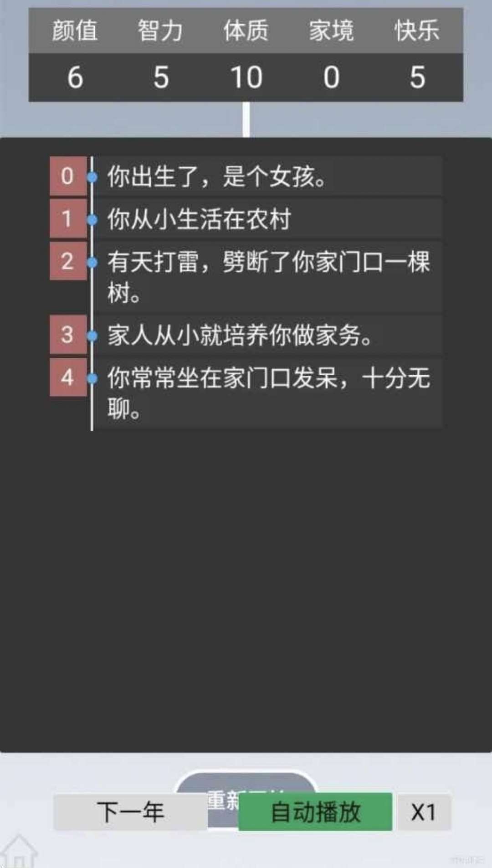Screen dimensions: 492x868
Task: Click the 智力 stat header
Action: (160, 31)
